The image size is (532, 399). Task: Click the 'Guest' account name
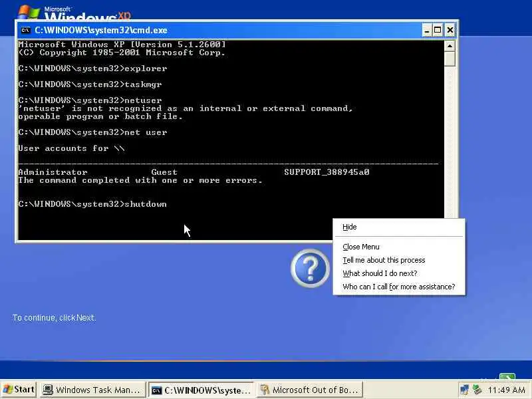(164, 172)
